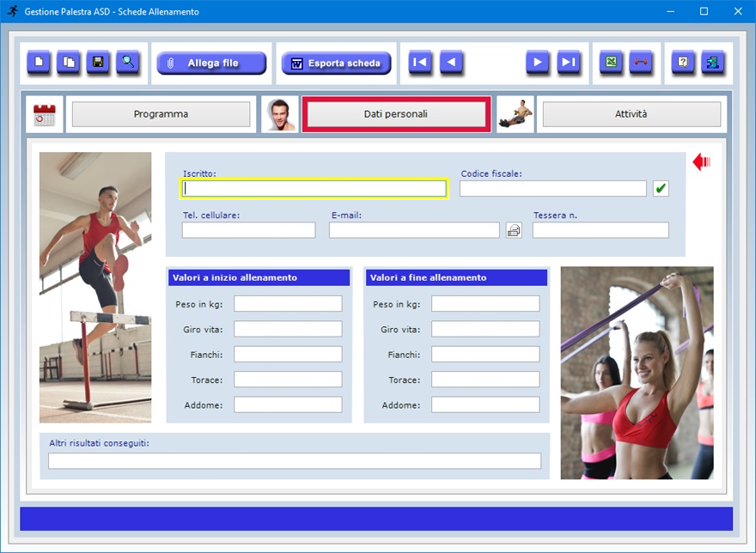This screenshot has height=553, width=756.
Task: Click Giro vita under fine allenamento
Action: pos(485,329)
